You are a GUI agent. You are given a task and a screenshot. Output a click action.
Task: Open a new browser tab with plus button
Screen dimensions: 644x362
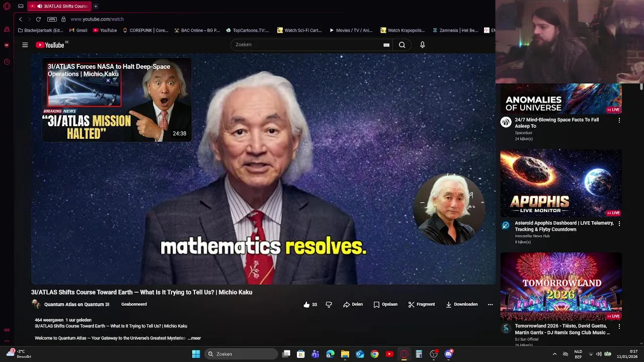(x=96, y=6)
